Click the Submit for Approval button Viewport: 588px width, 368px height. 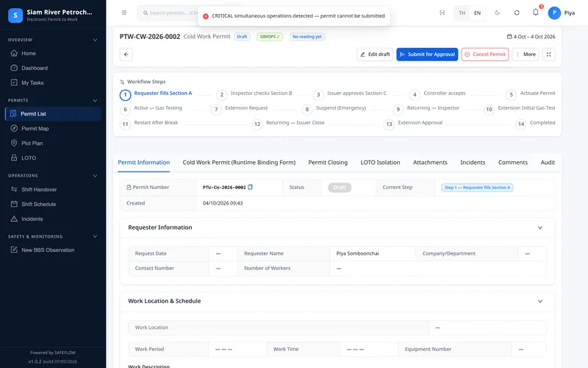point(427,54)
